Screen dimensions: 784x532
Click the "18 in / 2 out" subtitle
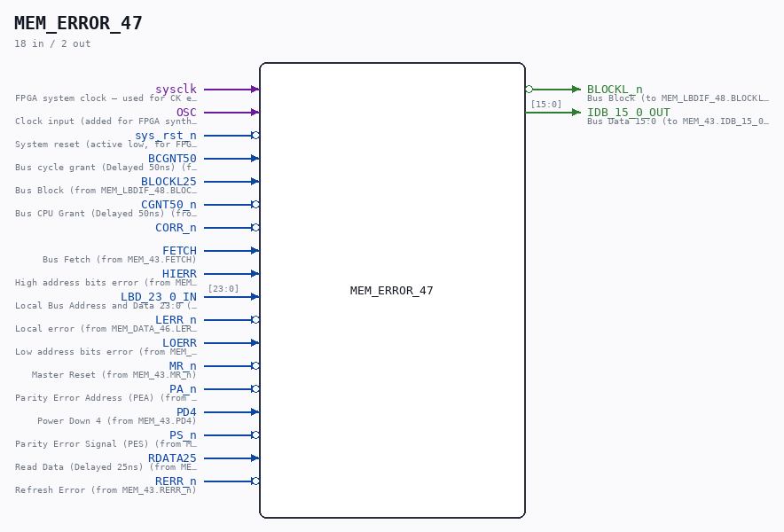pyautogui.click(x=52, y=43)
